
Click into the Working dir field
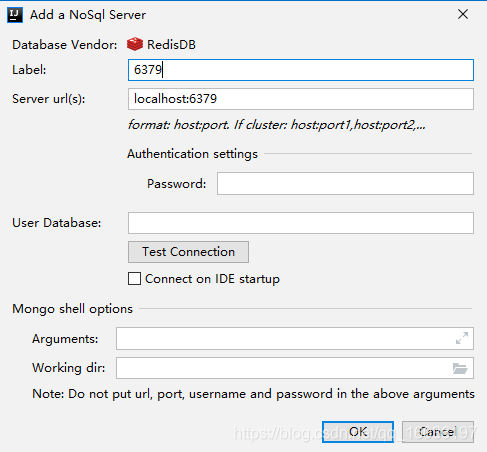295,368
